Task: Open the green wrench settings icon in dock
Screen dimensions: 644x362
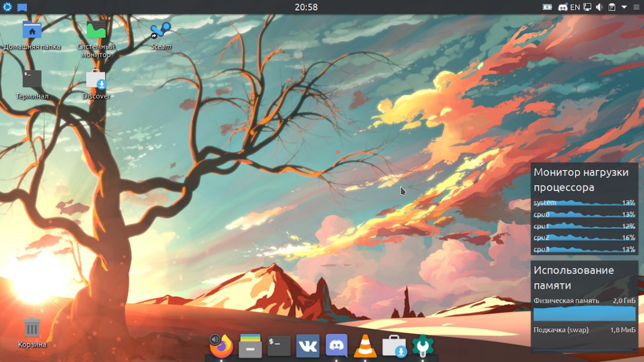Action: click(x=423, y=346)
